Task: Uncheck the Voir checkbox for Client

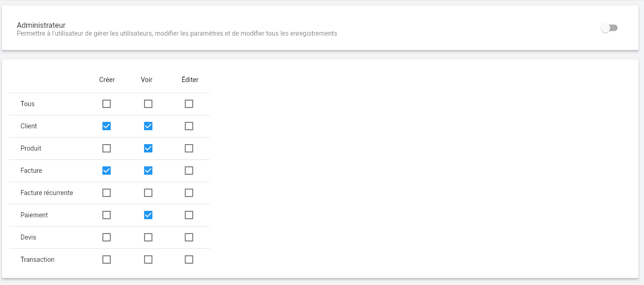Action: 148,126
